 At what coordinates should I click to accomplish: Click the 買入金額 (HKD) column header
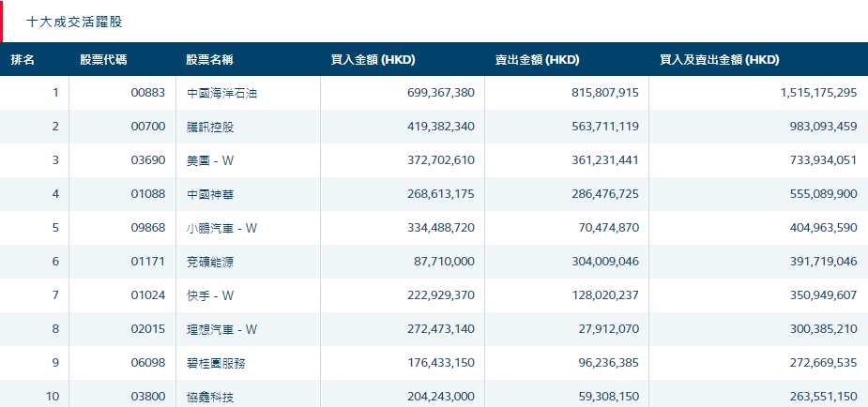[373, 60]
